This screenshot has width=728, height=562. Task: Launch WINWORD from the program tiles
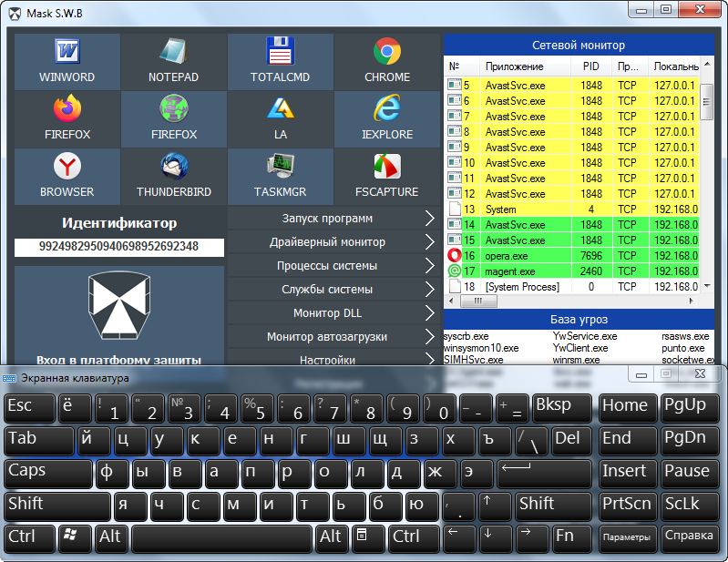pyautogui.click(x=67, y=61)
